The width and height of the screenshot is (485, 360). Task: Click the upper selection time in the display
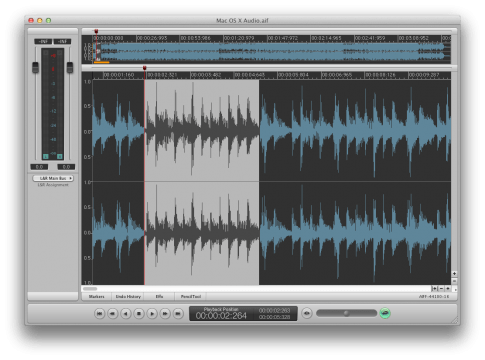click(274, 310)
